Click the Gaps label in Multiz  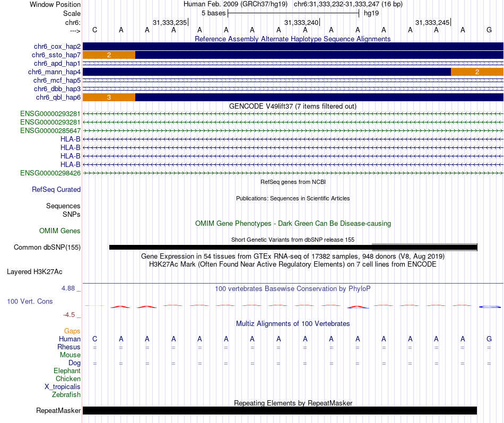pos(72,331)
